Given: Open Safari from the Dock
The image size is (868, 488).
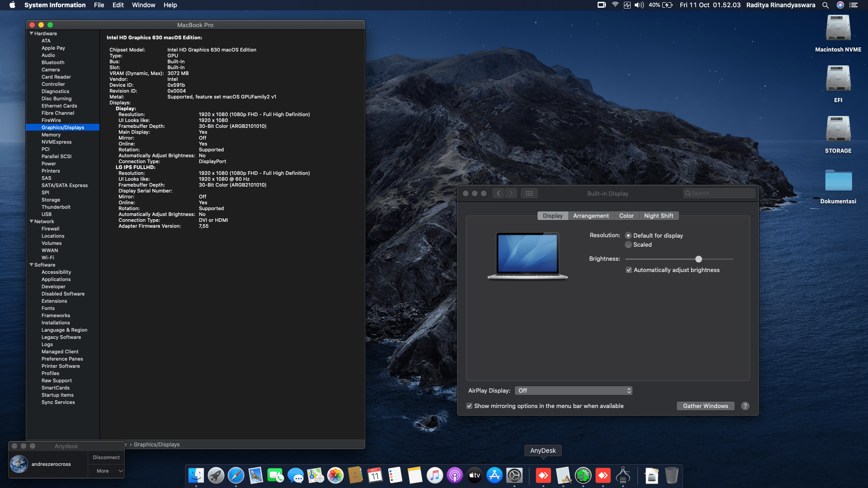Looking at the screenshot, I should tap(236, 475).
